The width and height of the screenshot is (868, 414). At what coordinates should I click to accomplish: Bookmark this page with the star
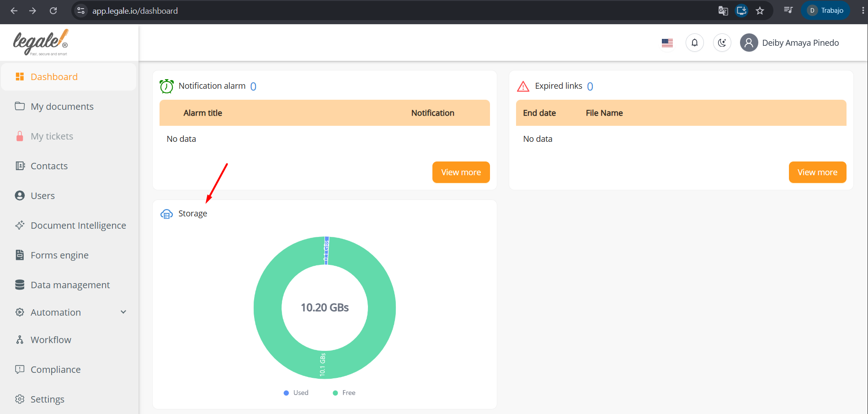click(x=760, y=11)
